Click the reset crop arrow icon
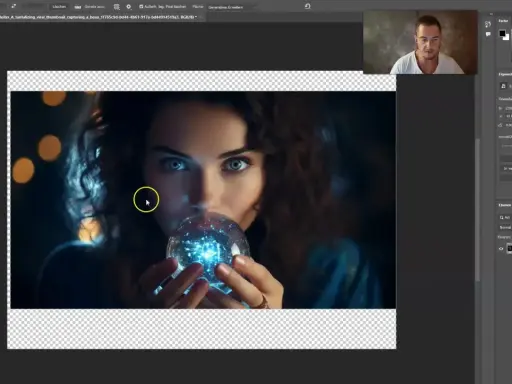This screenshot has height=384, width=512. [x=307, y=6]
